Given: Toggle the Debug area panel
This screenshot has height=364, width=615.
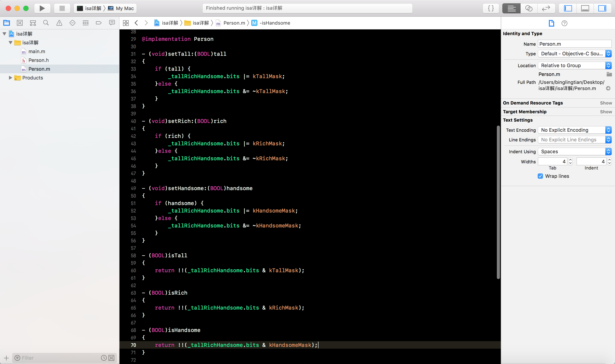Looking at the screenshot, I should 585,8.
